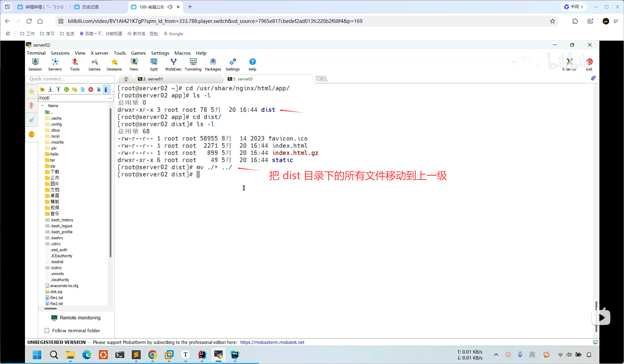Select the dist.zip file

pos(54,292)
